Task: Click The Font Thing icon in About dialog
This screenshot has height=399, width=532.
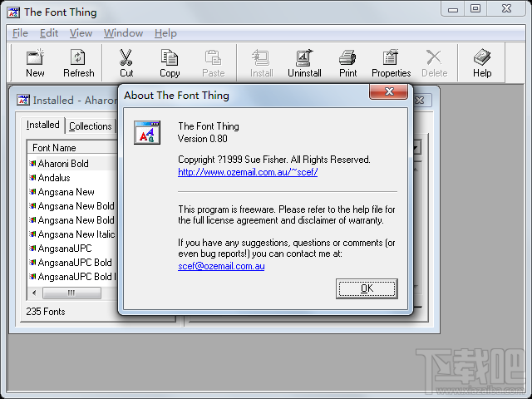Action: tap(147, 132)
